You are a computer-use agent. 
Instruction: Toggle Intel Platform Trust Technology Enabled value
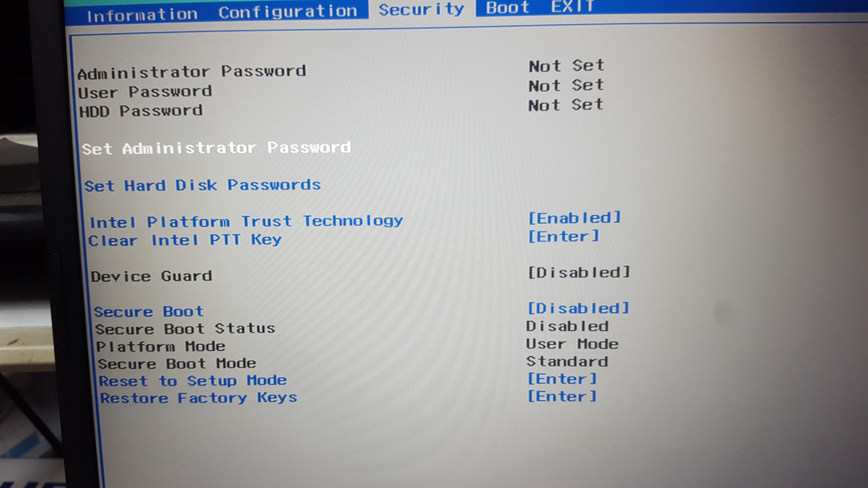(574, 218)
